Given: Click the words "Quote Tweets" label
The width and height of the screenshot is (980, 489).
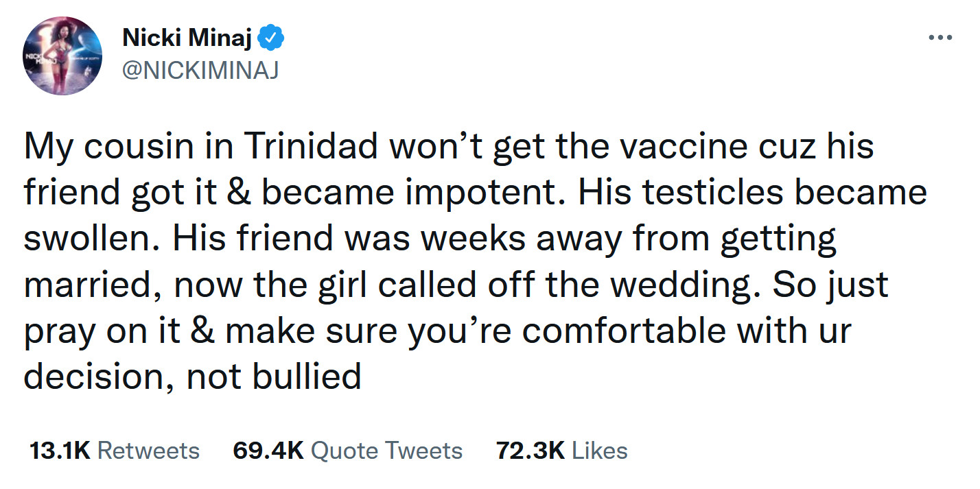Looking at the screenshot, I should 386,451.
